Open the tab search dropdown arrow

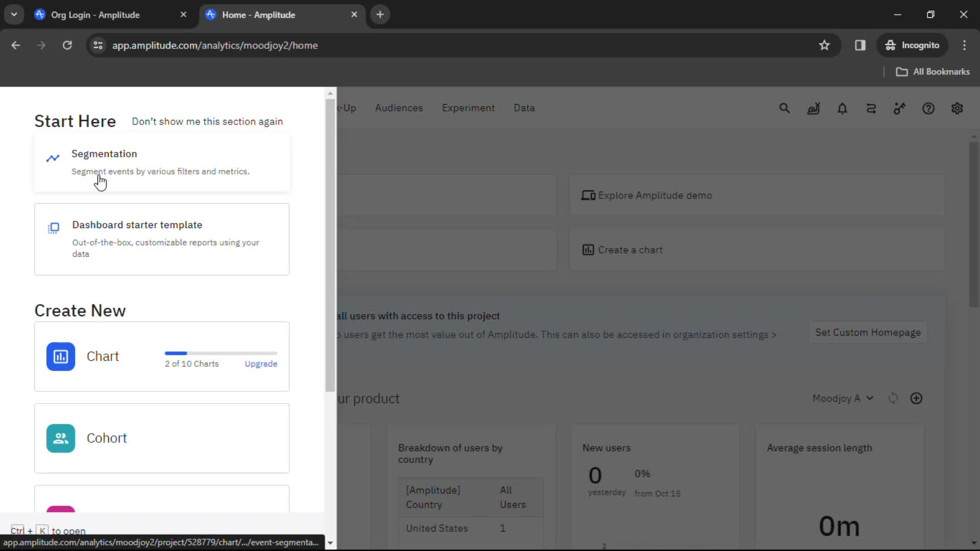click(x=14, y=15)
